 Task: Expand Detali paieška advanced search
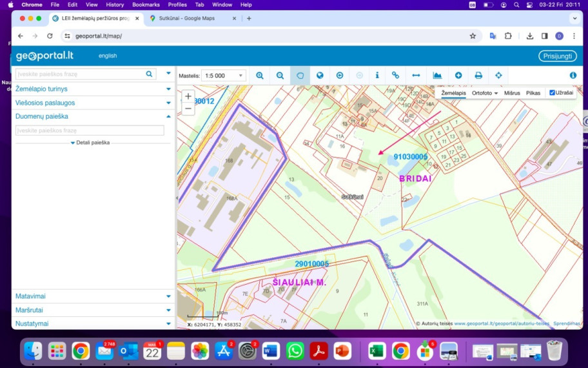click(x=90, y=143)
